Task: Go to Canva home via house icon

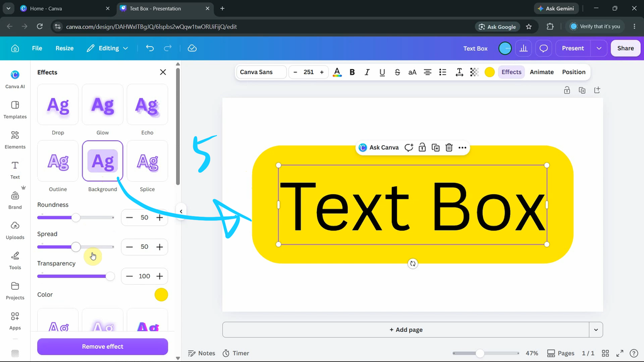Action: coord(15,48)
